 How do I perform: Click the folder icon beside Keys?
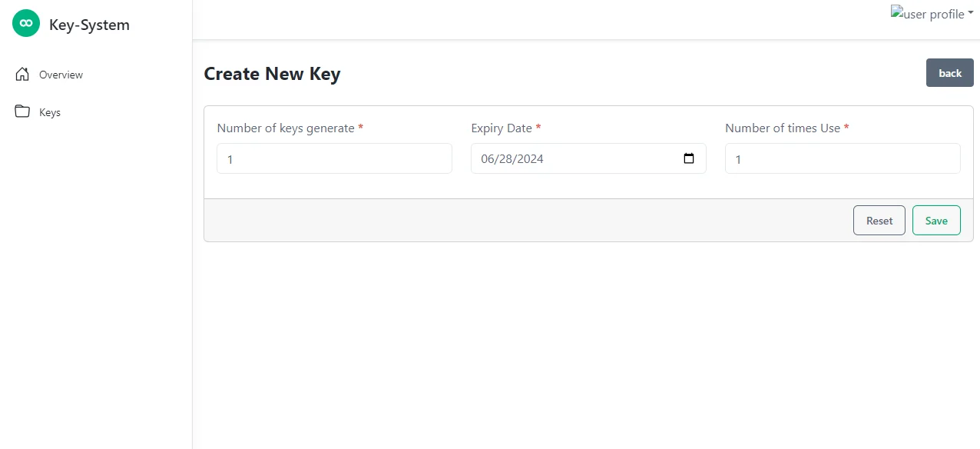(x=22, y=111)
